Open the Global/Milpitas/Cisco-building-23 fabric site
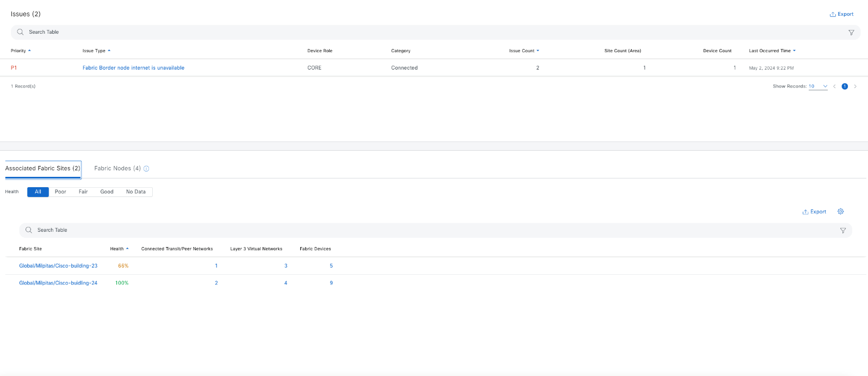This screenshot has height=376, width=868. coord(58,266)
